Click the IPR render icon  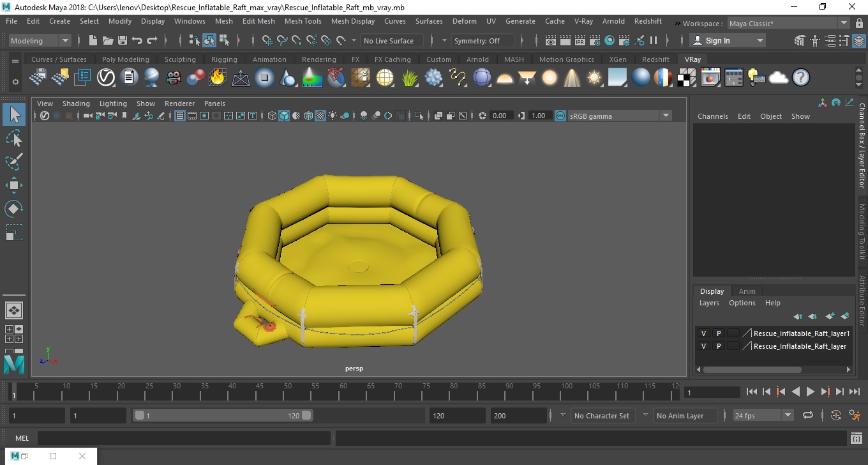coord(580,40)
